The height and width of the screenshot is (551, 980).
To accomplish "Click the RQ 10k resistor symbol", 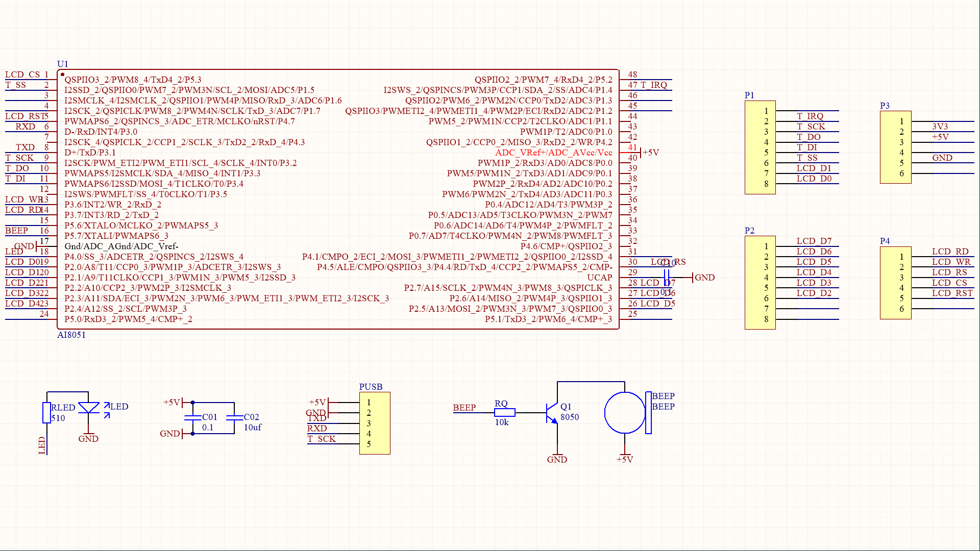I will [x=504, y=413].
